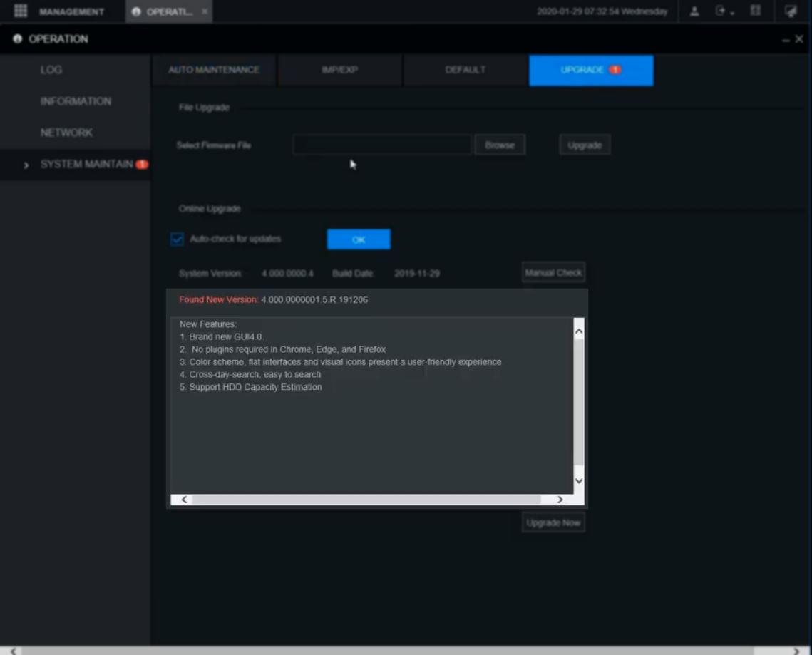Click the Manual Check button
This screenshot has height=655, width=812.
[x=553, y=272]
